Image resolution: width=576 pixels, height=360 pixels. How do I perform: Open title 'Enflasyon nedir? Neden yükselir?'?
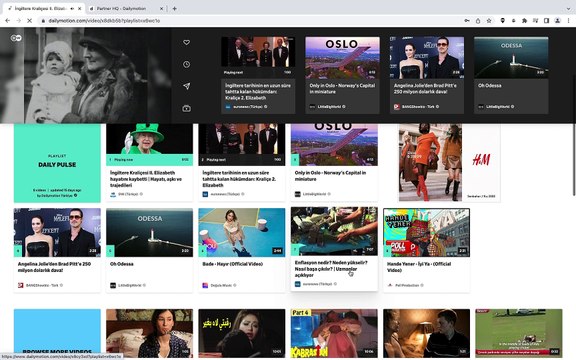[x=331, y=269]
